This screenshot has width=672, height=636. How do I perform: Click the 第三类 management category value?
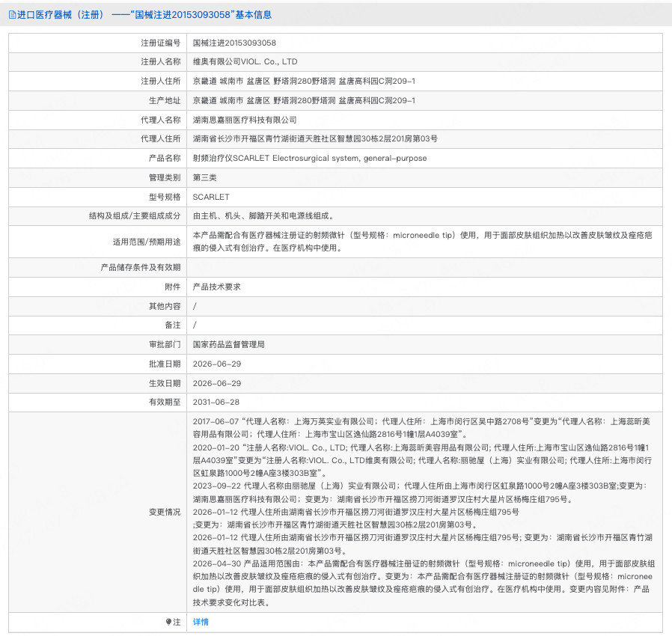205,177
